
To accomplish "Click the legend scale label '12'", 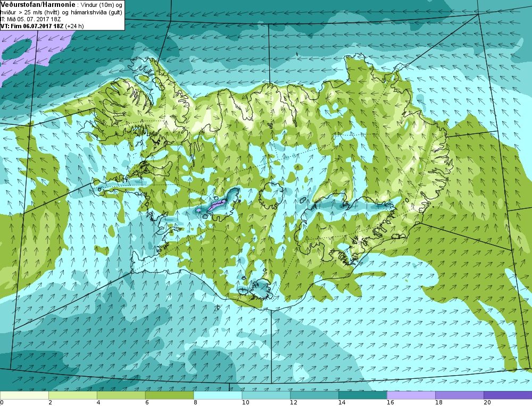I will [x=294, y=403].
